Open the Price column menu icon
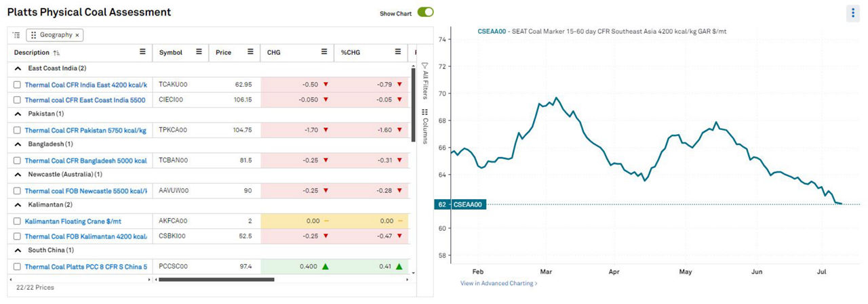The width and height of the screenshot is (868, 304). pyautogui.click(x=250, y=52)
